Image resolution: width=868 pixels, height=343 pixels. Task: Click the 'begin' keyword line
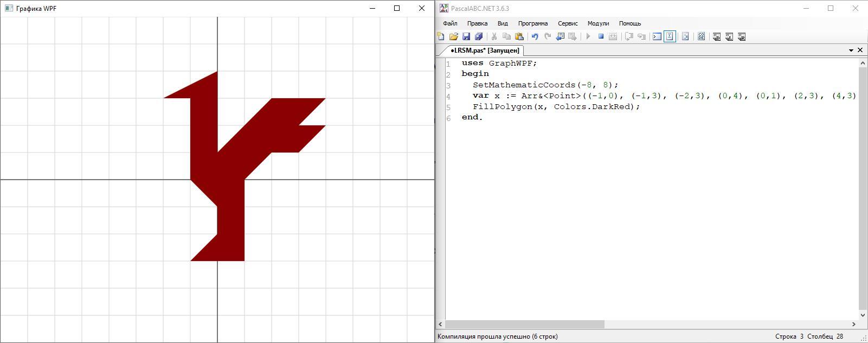[475, 74]
